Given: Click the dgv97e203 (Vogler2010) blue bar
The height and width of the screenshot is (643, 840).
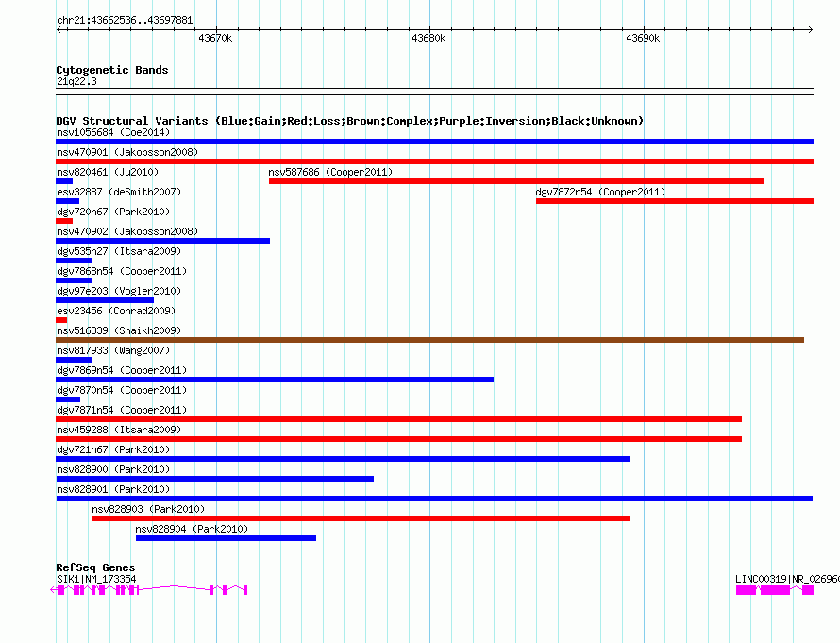Looking at the screenshot, I should (x=105, y=300).
